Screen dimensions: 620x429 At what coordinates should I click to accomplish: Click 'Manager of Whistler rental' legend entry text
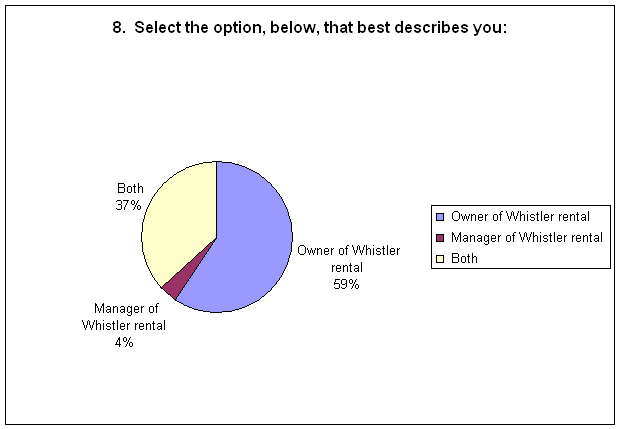[527, 237]
